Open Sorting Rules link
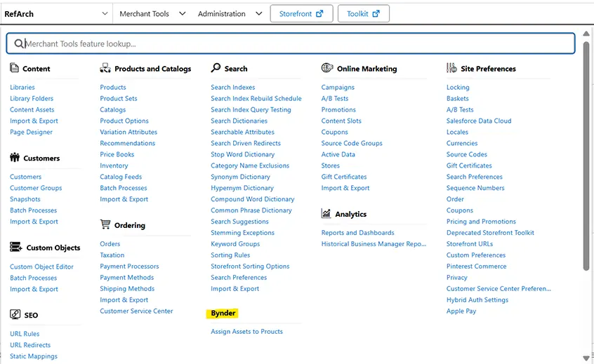 click(230, 255)
